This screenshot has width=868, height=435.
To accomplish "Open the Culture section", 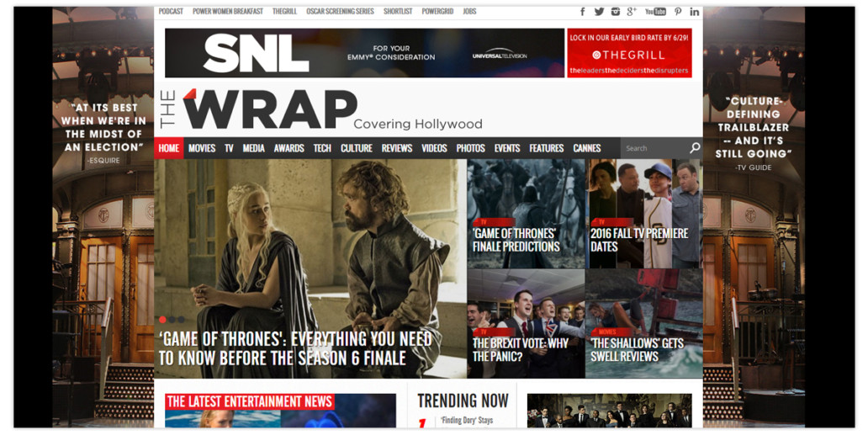I will tap(357, 148).
